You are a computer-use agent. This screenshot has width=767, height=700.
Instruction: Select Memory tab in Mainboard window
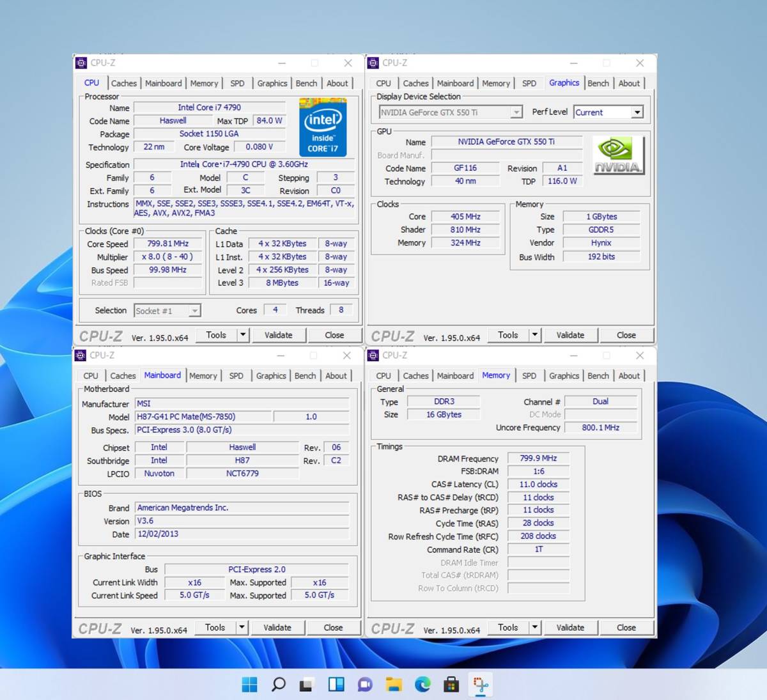[203, 376]
